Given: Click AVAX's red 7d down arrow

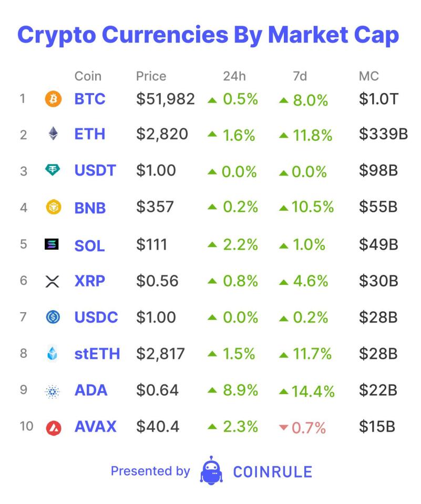Looking at the screenshot, I should 284,428.
